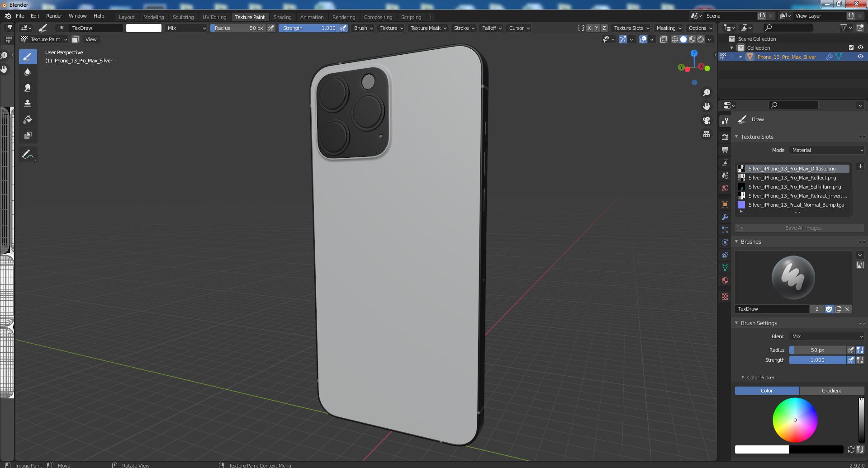The image size is (868, 468).
Task: Open Physics properties tab
Action: coord(725,242)
